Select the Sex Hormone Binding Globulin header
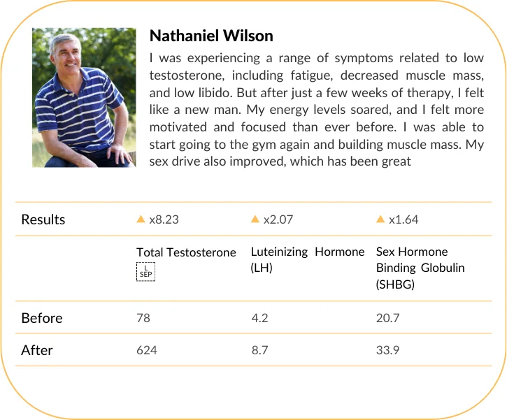 click(x=420, y=267)
